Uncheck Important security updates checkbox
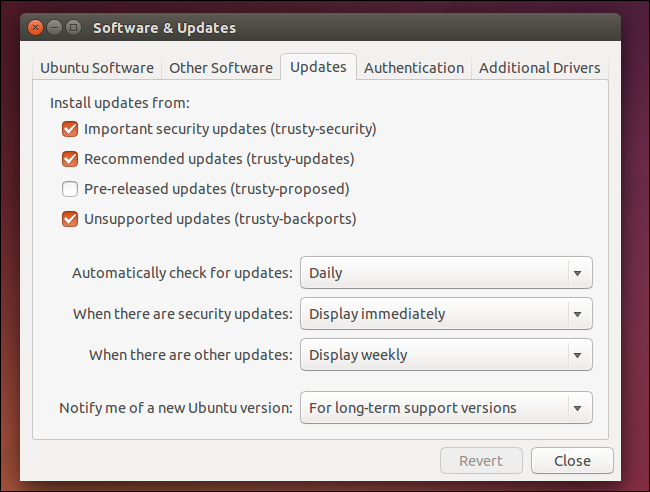The width and height of the screenshot is (650, 492). (70, 129)
